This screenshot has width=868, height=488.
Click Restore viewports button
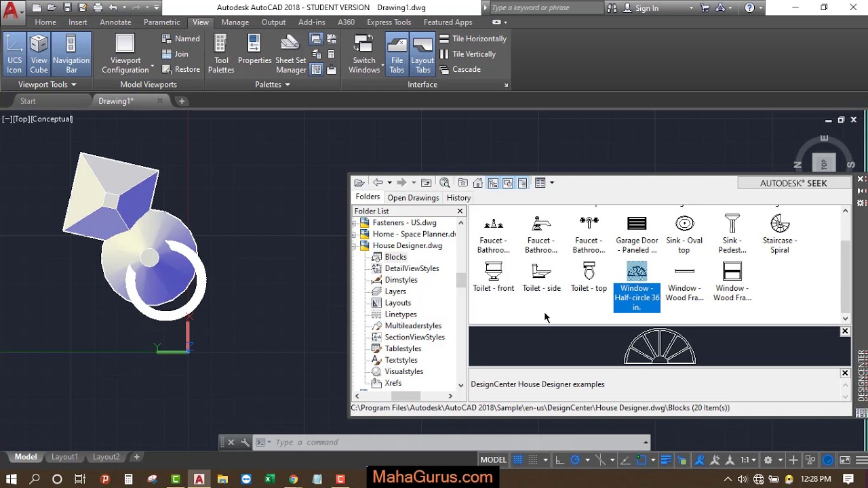coord(181,69)
